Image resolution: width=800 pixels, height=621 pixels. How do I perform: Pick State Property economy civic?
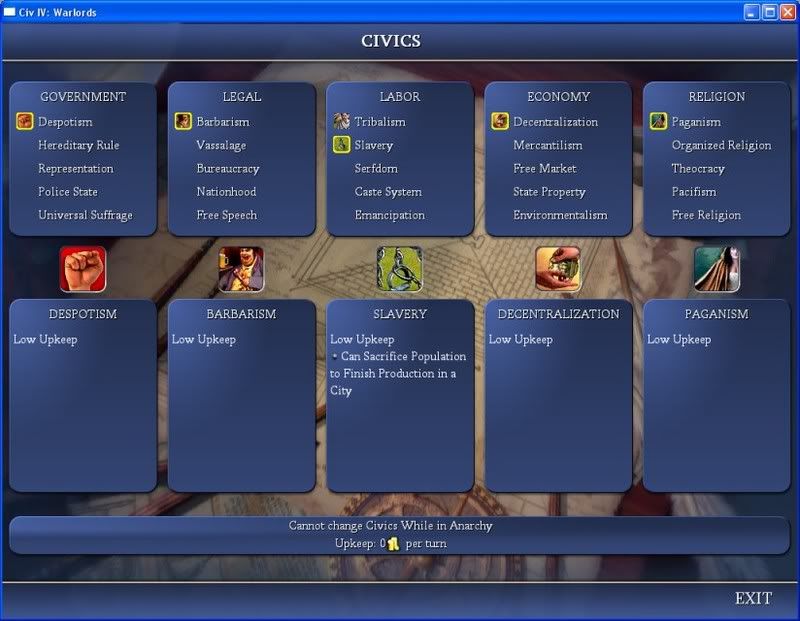549,192
